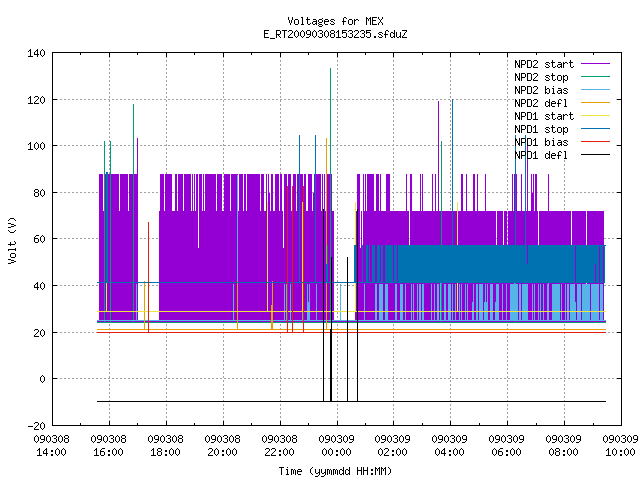The image size is (640, 480).
Task: Click the black NPD1 defl legend line sample
Action: pos(595,155)
